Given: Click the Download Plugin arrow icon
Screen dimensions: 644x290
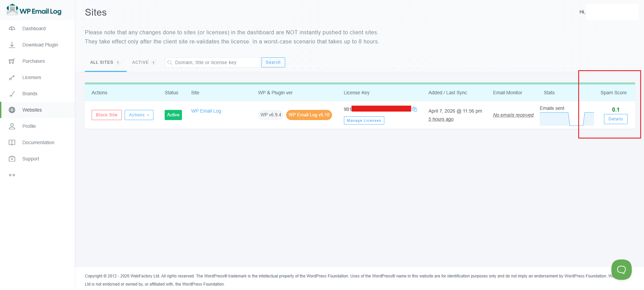Looking at the screenshot, I should 12,45.
